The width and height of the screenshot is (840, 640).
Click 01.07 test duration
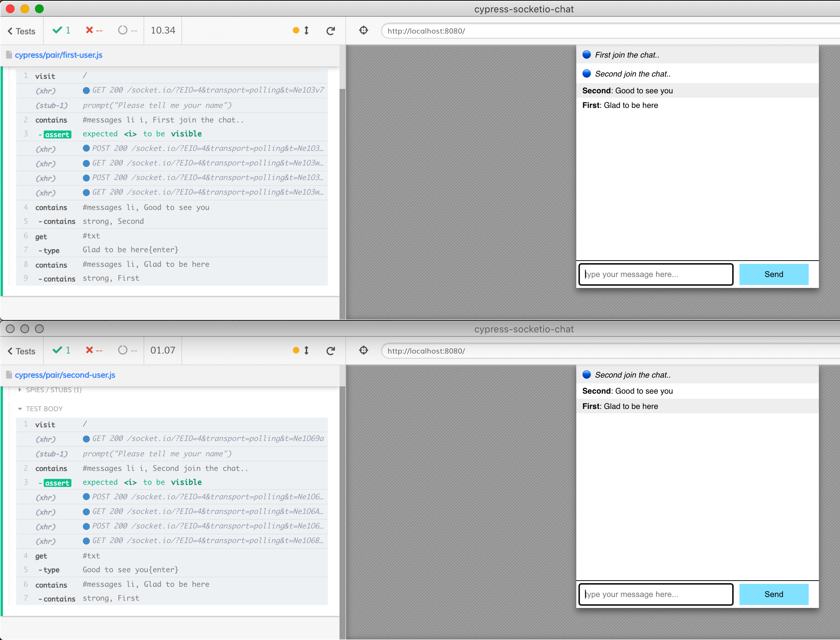[x=163, y=351]
